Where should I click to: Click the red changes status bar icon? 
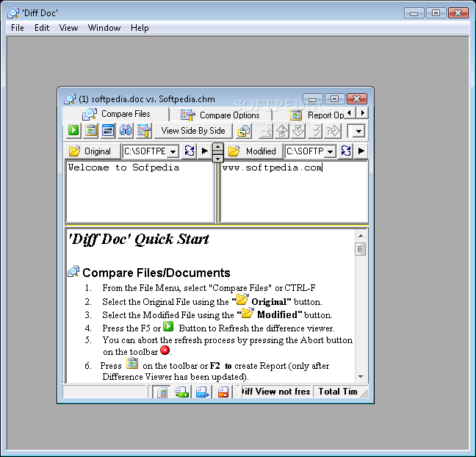[x=223, y=392]
